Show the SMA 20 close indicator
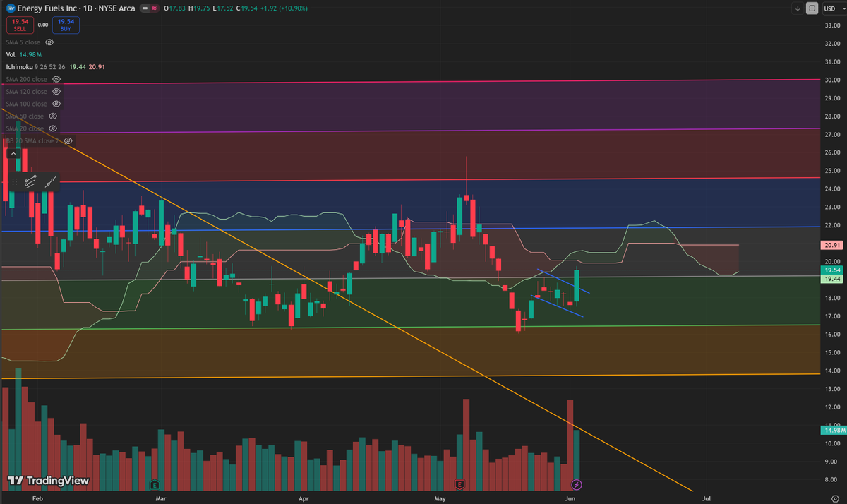Image resolution: width=847 pixels, height=504 pixels. pyautogui.click(x=52, y=128)
